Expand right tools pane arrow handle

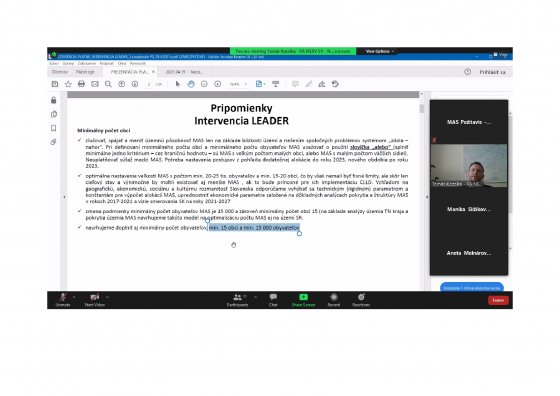point(427,197)
